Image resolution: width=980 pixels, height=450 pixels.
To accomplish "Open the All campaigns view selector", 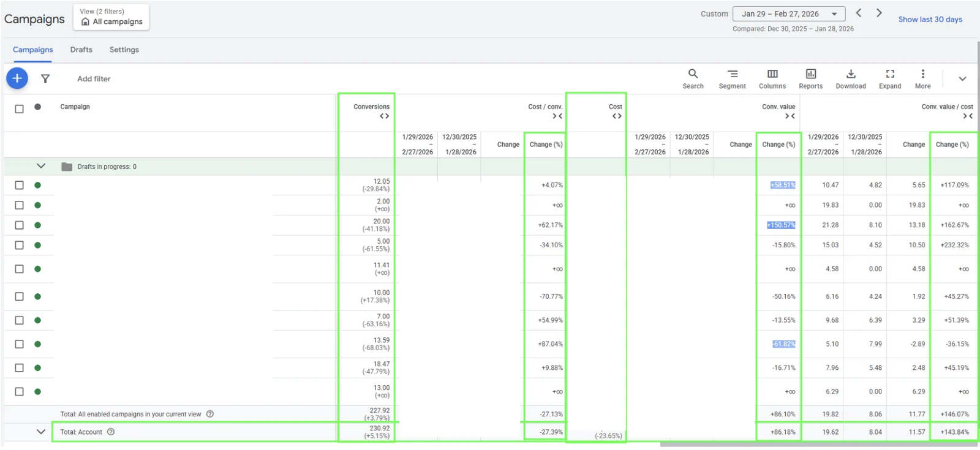I will click(111, 17).
